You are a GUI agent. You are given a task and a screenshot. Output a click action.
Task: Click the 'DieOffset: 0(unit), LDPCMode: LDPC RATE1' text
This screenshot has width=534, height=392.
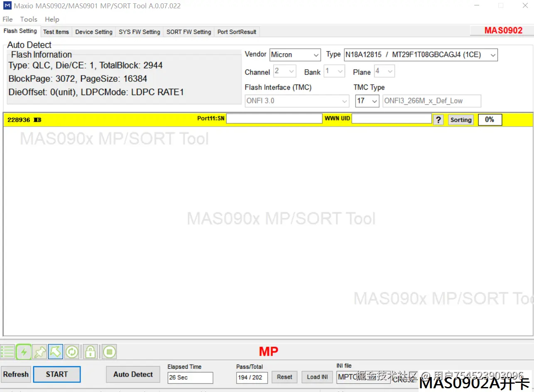coord(96,92)
